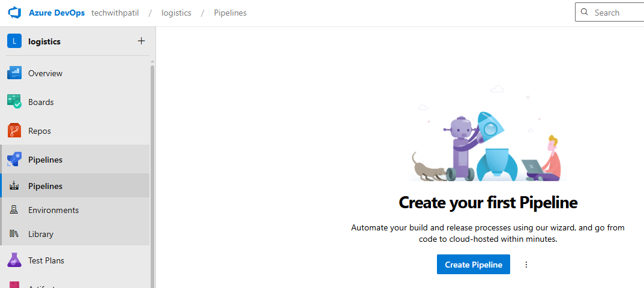The height and width of the screenshot is (288, 644).
Task: Click the Pipelines breadcrumb item
Action: pyautogui.click(x=230, y=13)
